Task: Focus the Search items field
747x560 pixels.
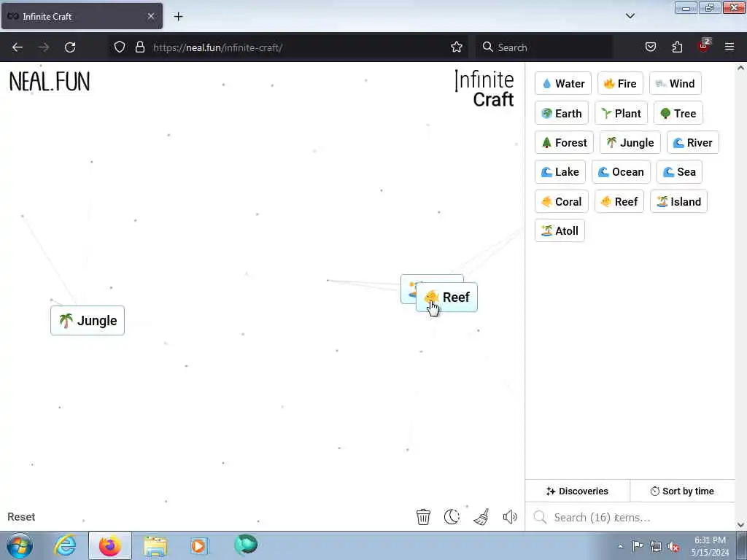Action: pyautogui.click(x=630, y=517)
